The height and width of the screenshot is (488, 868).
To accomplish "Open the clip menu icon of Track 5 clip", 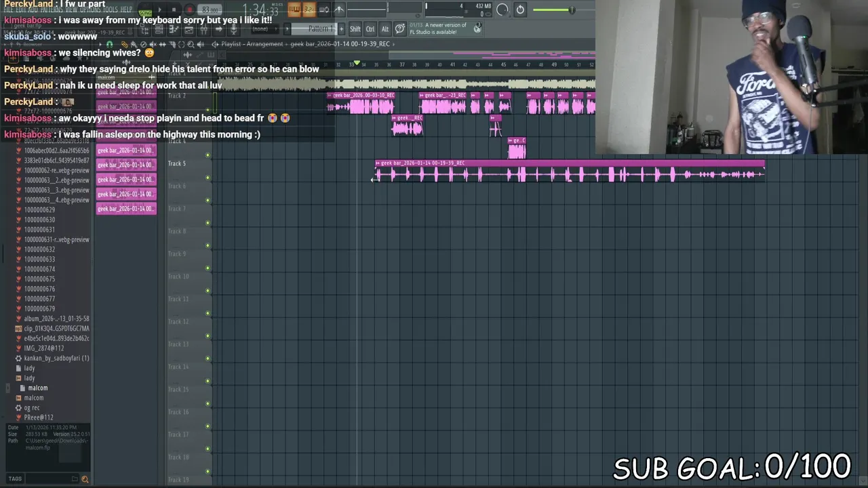I will click(x=378, y=163).
